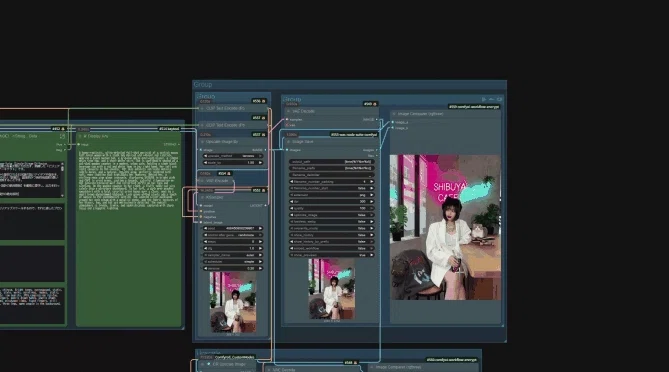Open the upscale_method dropdown
Image resolution: width=669 pixels, height=372 pixels.
click(x=233, y=156)
